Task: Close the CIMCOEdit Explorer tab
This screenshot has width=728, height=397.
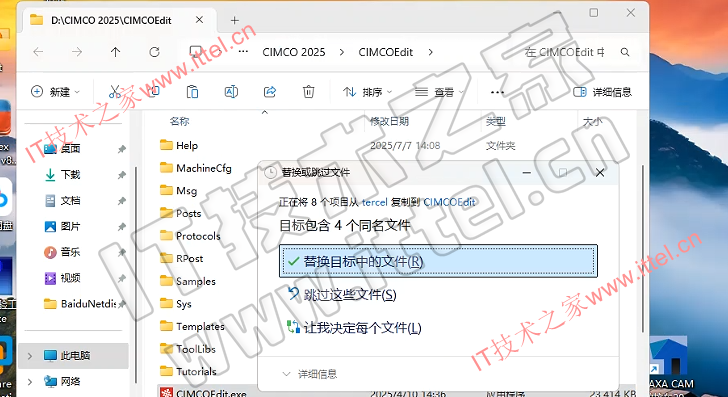Action: [199, 20]
